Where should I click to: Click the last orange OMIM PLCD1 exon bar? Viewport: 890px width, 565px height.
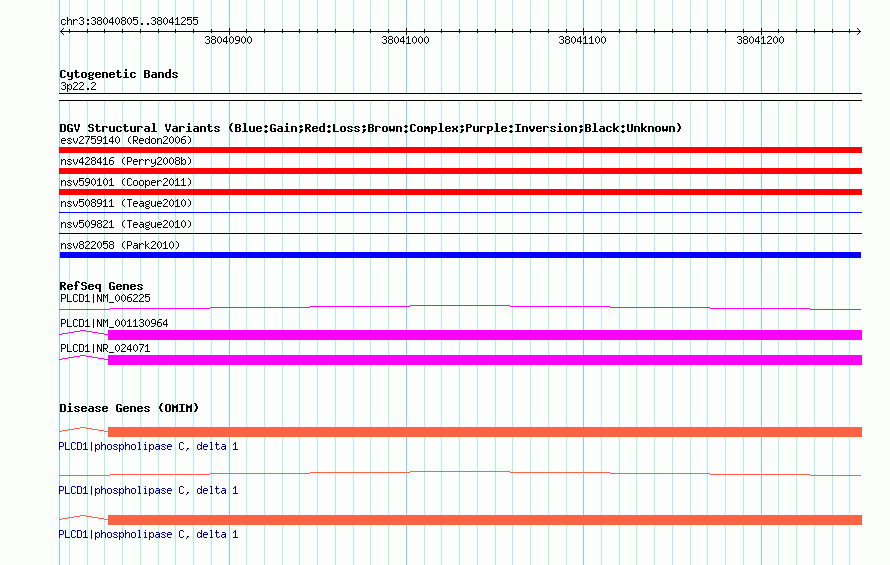point(485,520)
